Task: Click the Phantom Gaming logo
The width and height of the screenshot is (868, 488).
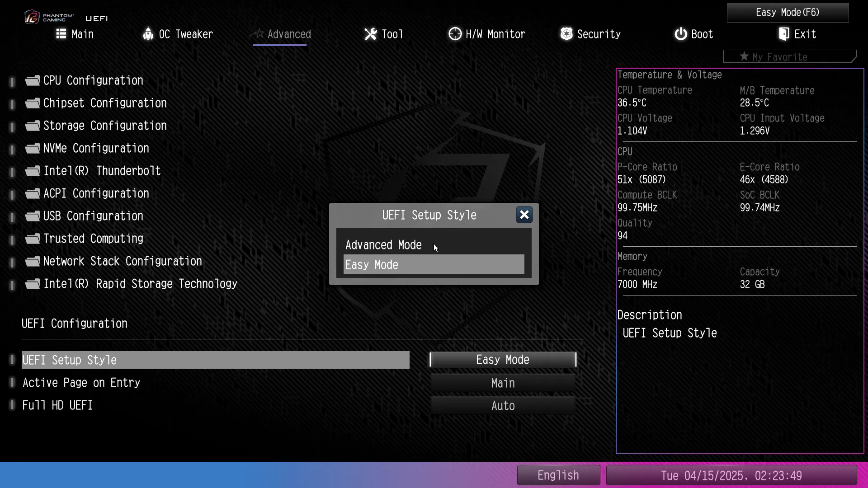Action: [49, 17]
